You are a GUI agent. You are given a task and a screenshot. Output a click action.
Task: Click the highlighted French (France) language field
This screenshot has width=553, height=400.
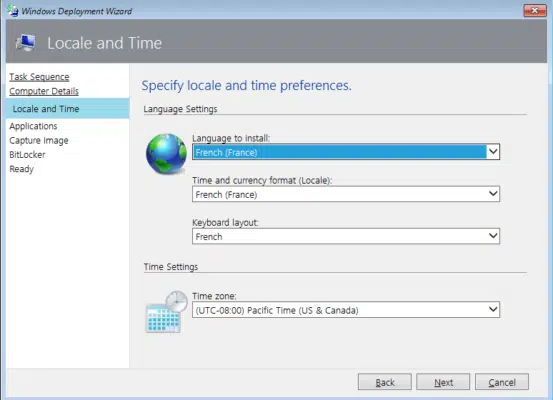pyautogui.click(x=339, y=152)
